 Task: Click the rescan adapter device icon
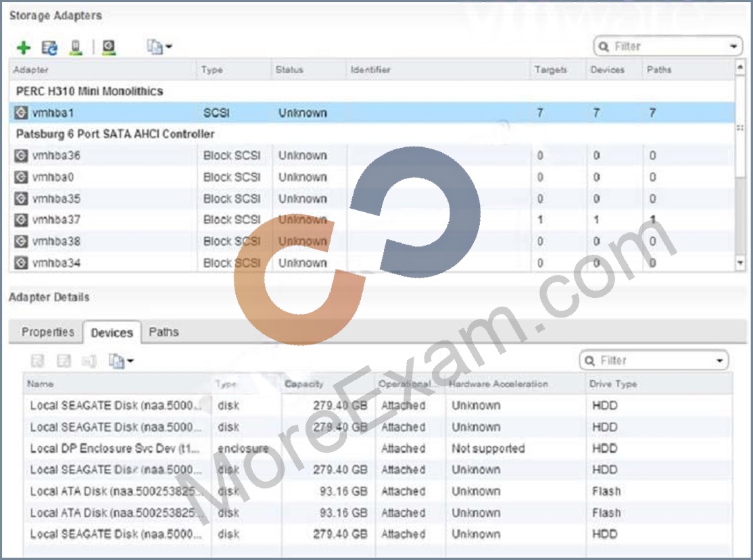click(76, 47)
